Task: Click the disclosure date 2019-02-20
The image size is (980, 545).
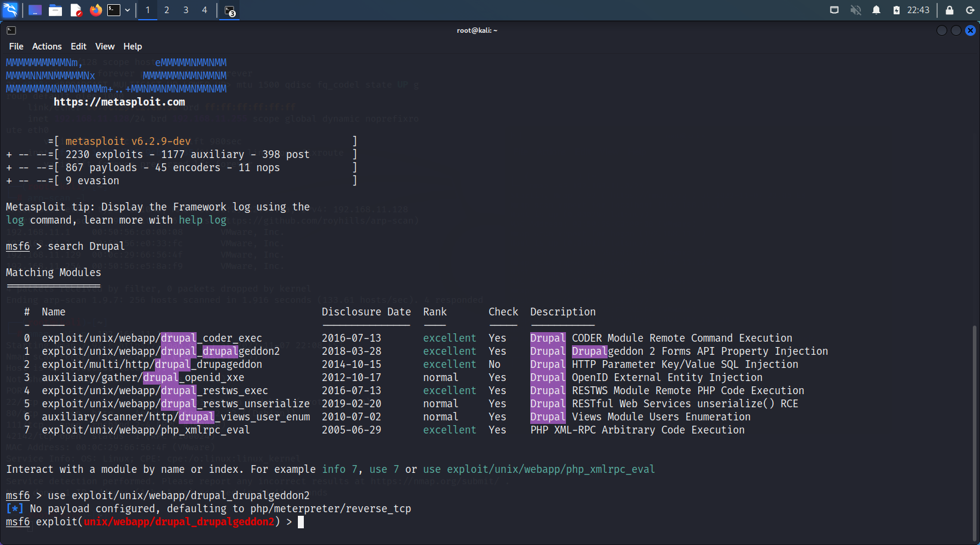Action: (351, 404)
